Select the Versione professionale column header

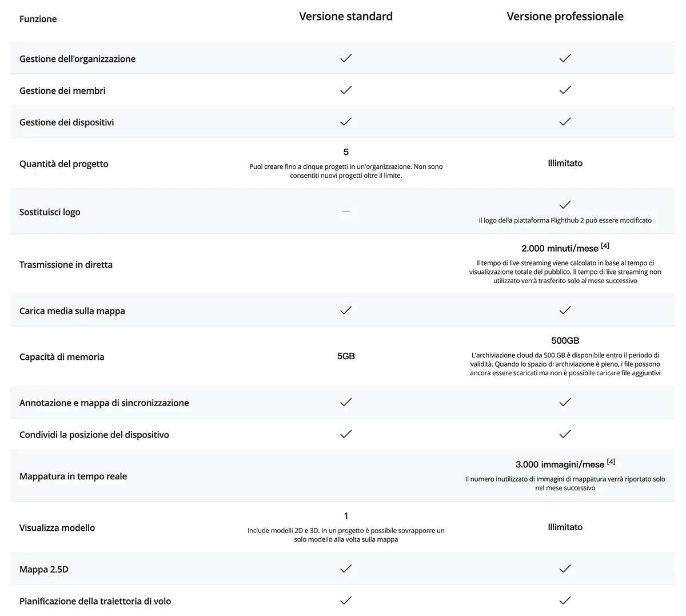click(565, 17)
